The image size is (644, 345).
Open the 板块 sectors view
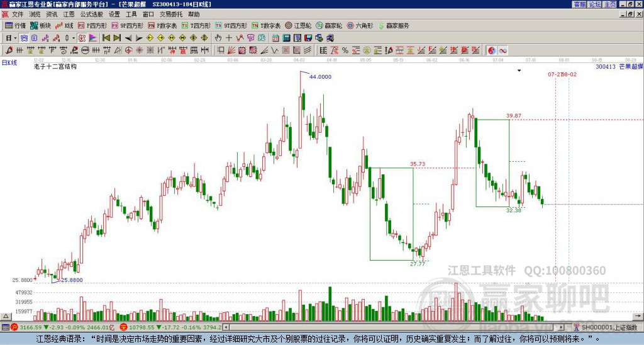[41, 25]
